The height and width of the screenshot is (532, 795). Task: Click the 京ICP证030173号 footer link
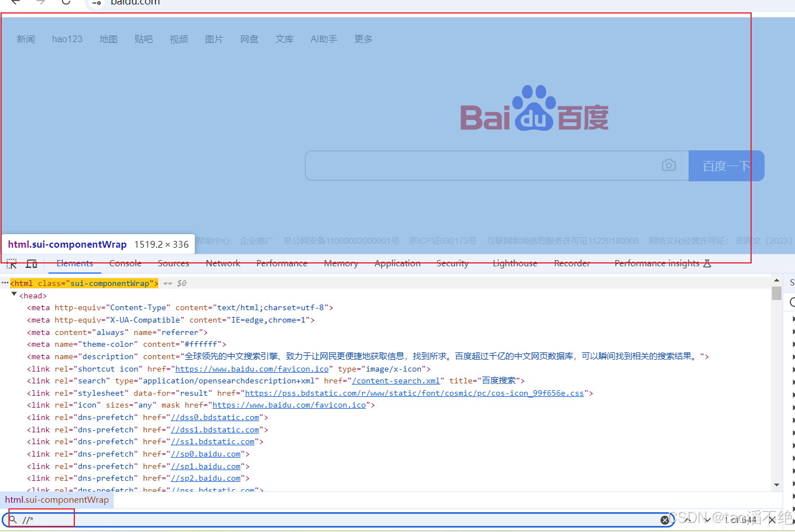click(443, 241)
